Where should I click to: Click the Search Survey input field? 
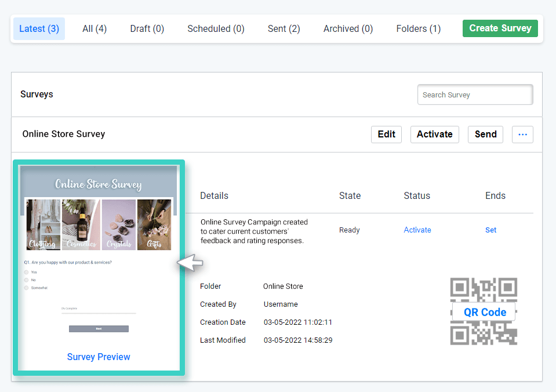point(474,95)
